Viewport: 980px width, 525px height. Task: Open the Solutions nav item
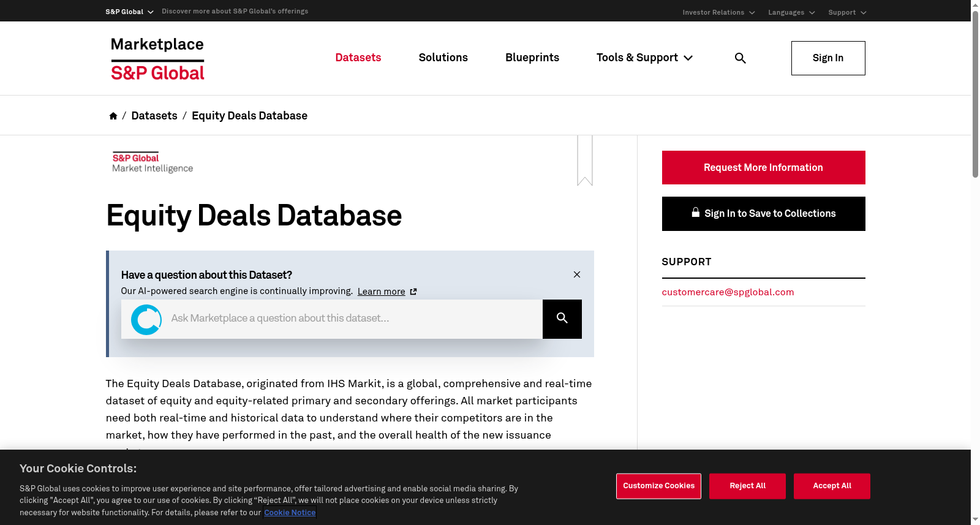point(443,58)
